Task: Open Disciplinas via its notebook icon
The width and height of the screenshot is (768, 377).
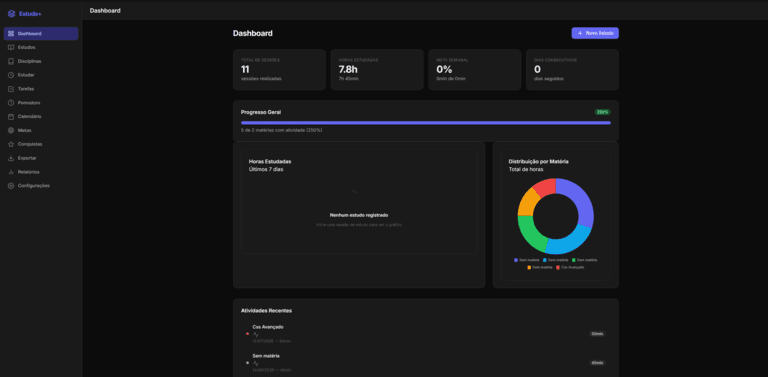Action: point(11,61)
